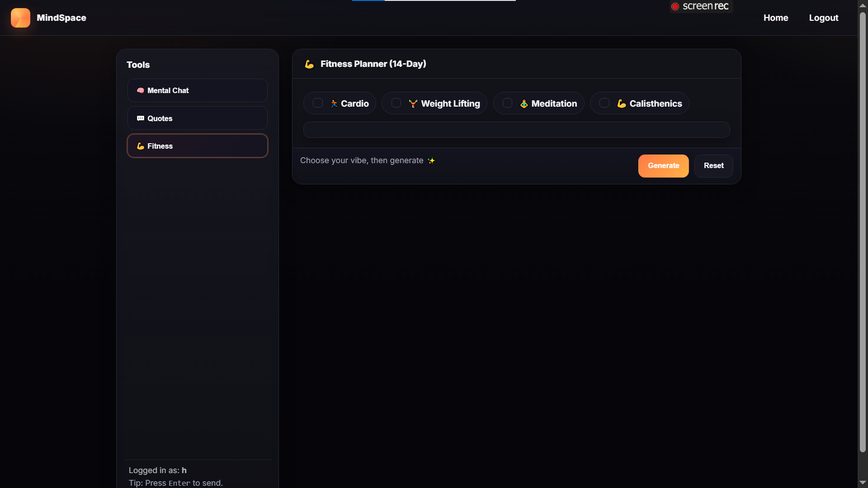Click the flexed bicep icon in the planner header
Image resolution: width=868 pixels, height=488 pixels.
[309, 64]
